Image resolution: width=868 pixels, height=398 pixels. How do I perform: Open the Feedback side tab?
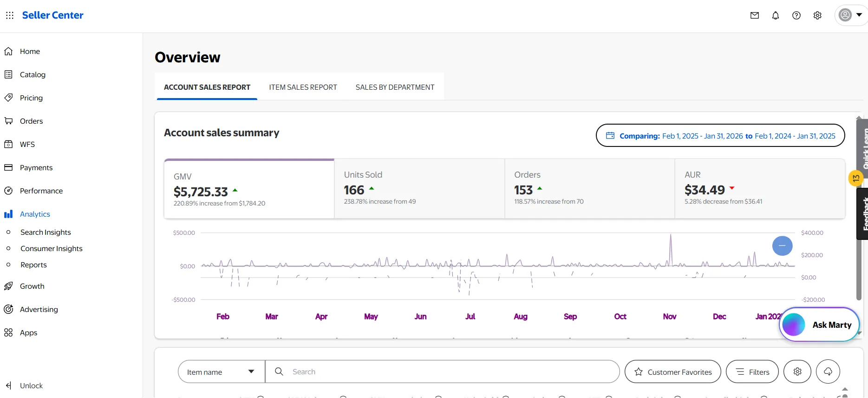tap(863, 214)
